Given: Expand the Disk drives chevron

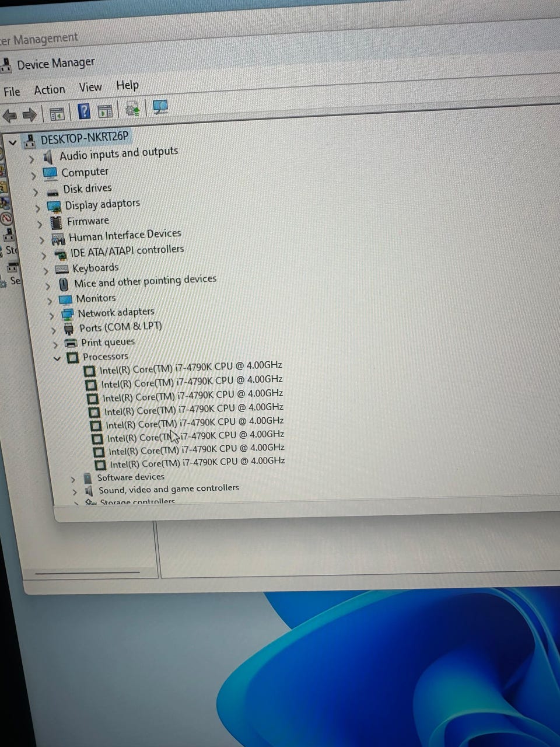Looking at the screenshot, I should coord(36,191).
